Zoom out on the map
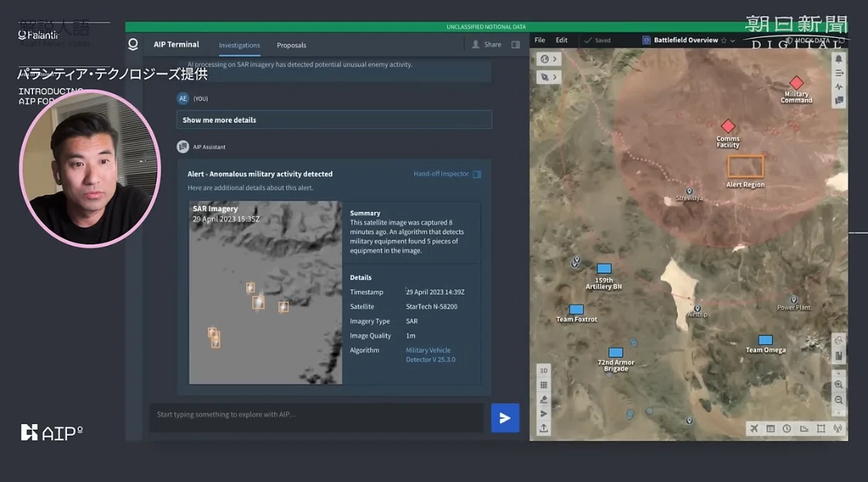This screenshot has width=868, height=482. point(839,399)
